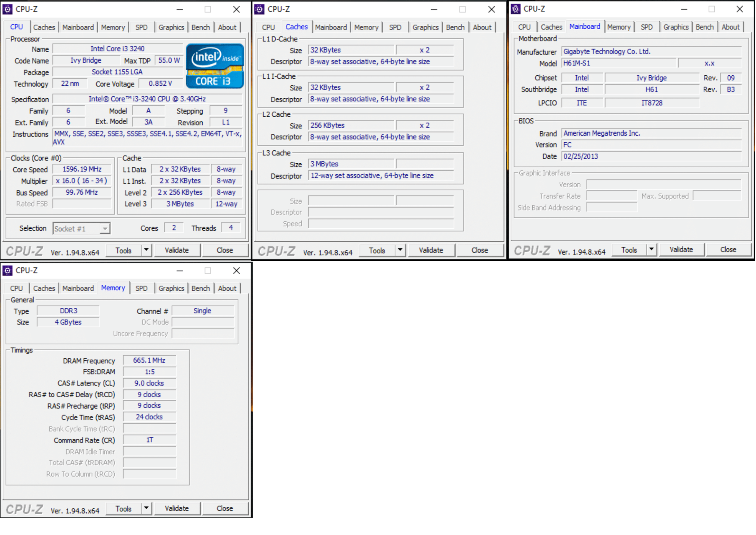The height and width of the screenshot is (535, 756).
Task: Click CPU-Z app icon in Mainboard window title bar
Action: [516, 9]
